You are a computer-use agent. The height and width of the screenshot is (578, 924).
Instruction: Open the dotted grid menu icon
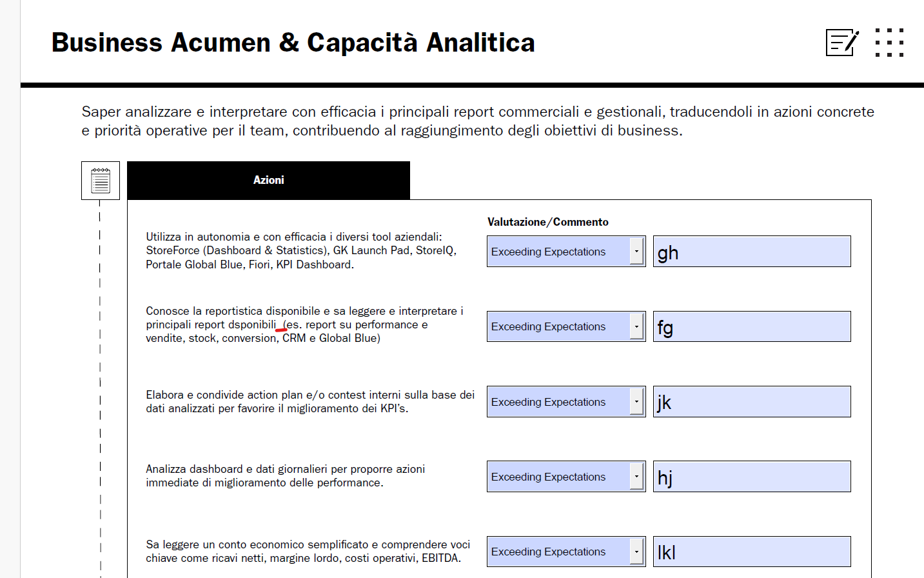tap(889, 43)
